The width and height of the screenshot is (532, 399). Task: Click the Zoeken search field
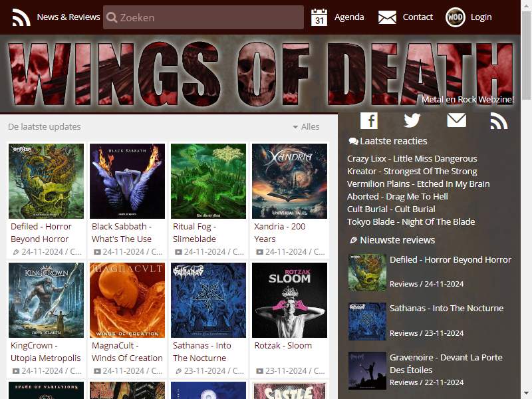203,17
